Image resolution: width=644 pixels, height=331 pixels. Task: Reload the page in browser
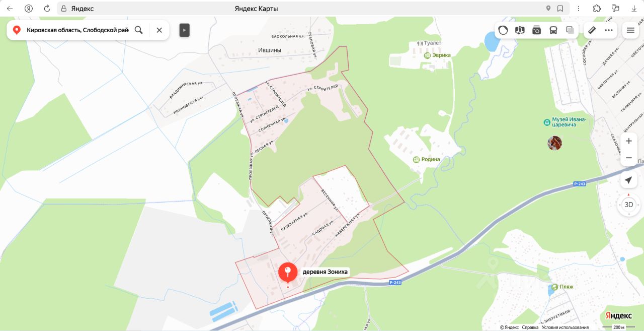47,9
